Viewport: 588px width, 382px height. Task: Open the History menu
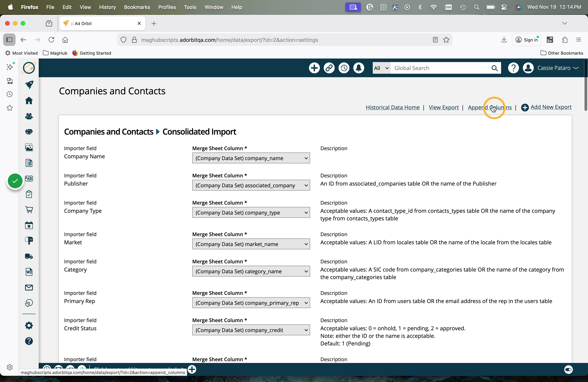107,7
